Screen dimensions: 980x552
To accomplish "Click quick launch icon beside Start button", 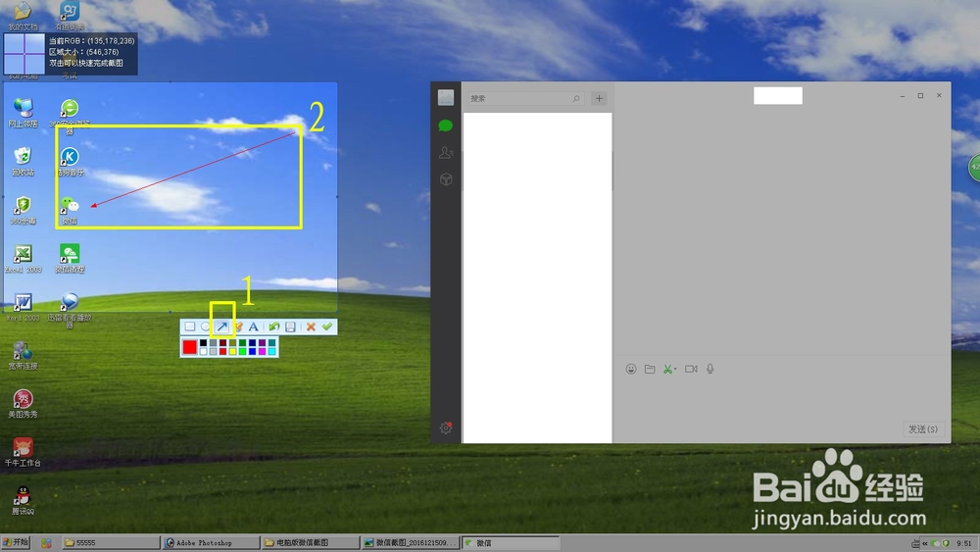I will pyautogui.click(x=46, y=542).
